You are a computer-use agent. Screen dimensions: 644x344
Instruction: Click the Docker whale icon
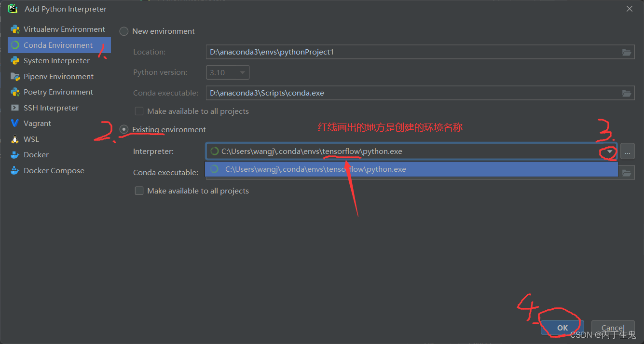pyautogui.click(x=15, y=155)
